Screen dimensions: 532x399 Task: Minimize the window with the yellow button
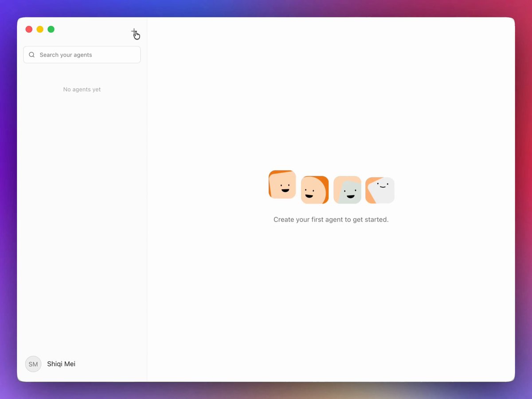(40, 29)
